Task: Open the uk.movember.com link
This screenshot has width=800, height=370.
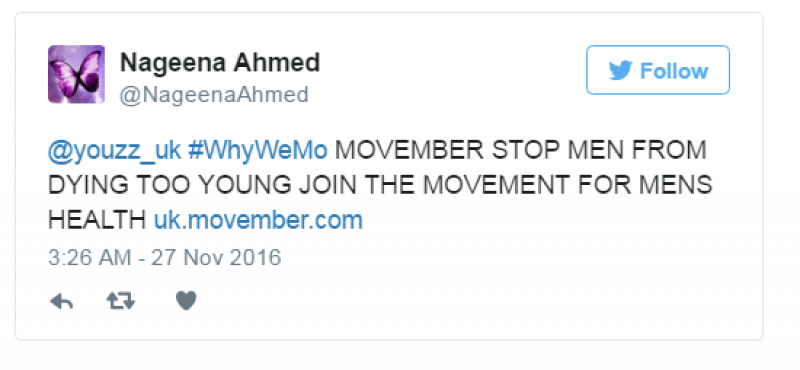Action: pos(258,220)
